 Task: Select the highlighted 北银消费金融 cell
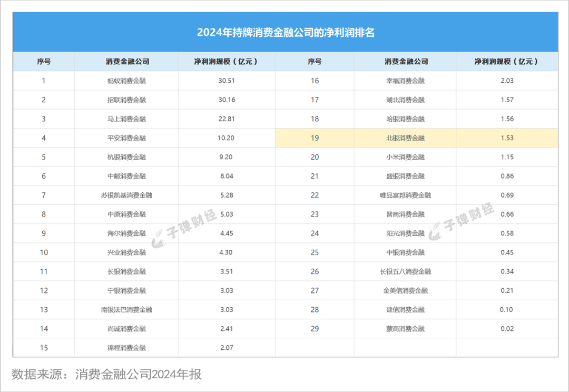(405, 138)
